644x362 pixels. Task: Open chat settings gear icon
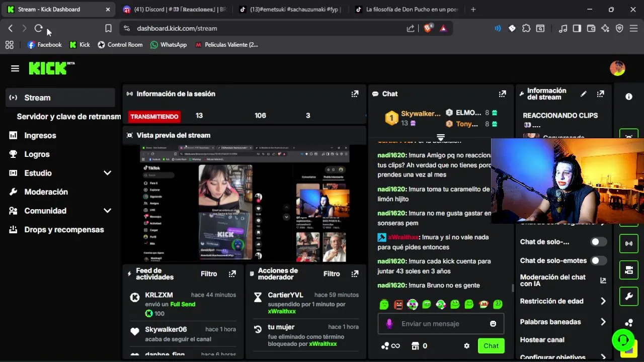coord(466,346)
